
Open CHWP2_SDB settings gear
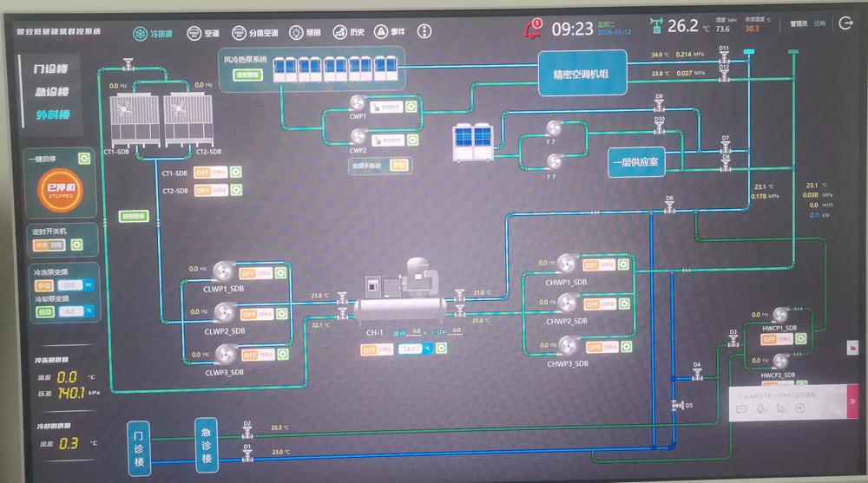pyautogui.click(x=625, y=304)
